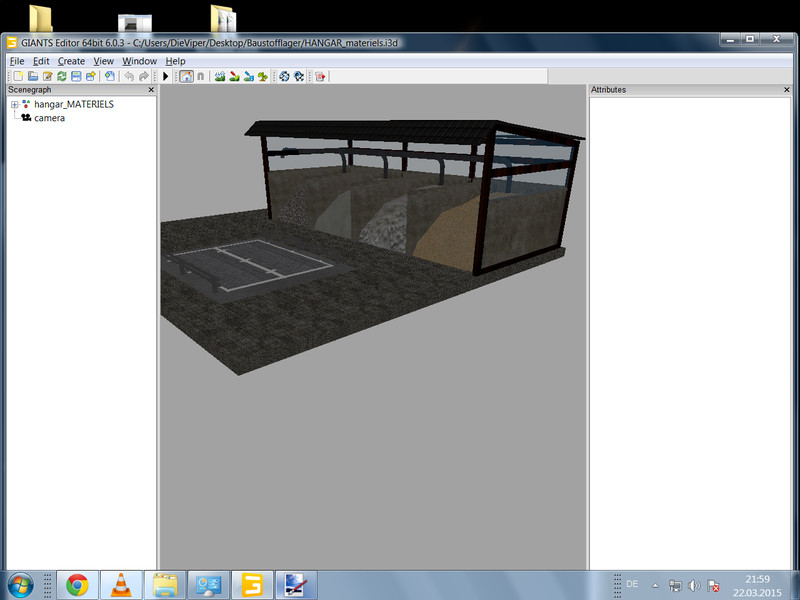Click the New file toolbar icon
Image resolution: width=800 pixels, height=600 pixels.
[17, 76]
